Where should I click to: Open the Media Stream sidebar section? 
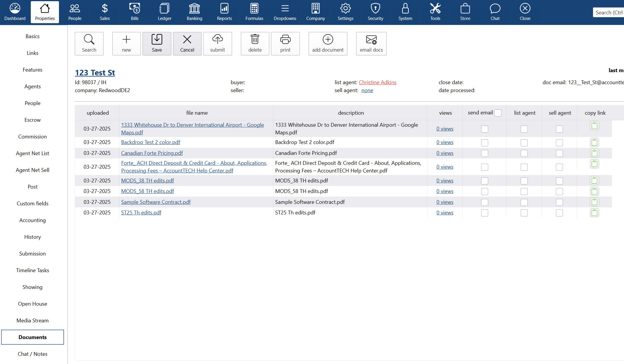[x=33, y=321]
